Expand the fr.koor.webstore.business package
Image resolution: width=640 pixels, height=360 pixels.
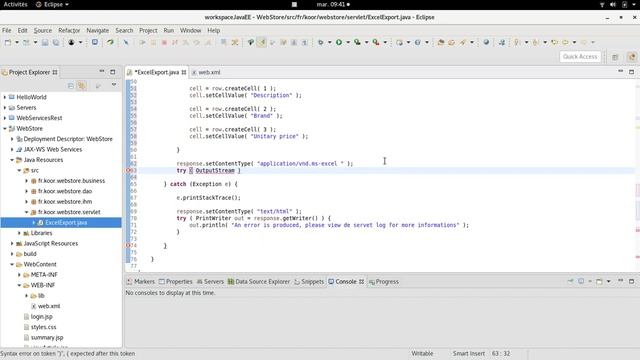point(27,181)
